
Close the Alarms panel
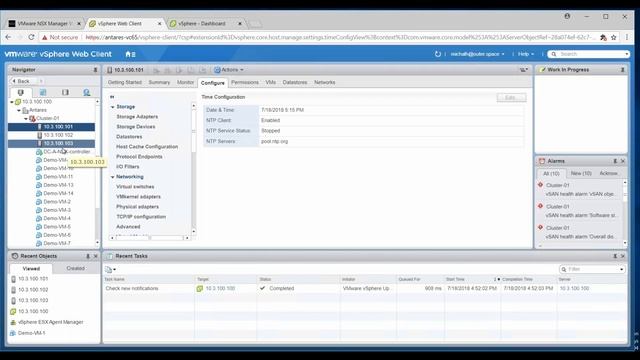pyautogui.click(x=623, y=161)
